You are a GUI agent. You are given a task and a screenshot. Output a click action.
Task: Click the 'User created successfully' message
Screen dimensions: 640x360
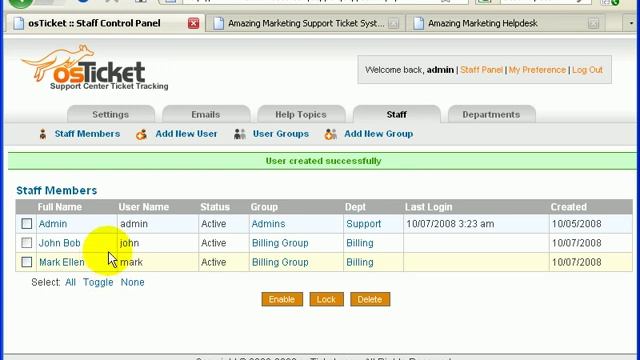(x=323, y=161)
